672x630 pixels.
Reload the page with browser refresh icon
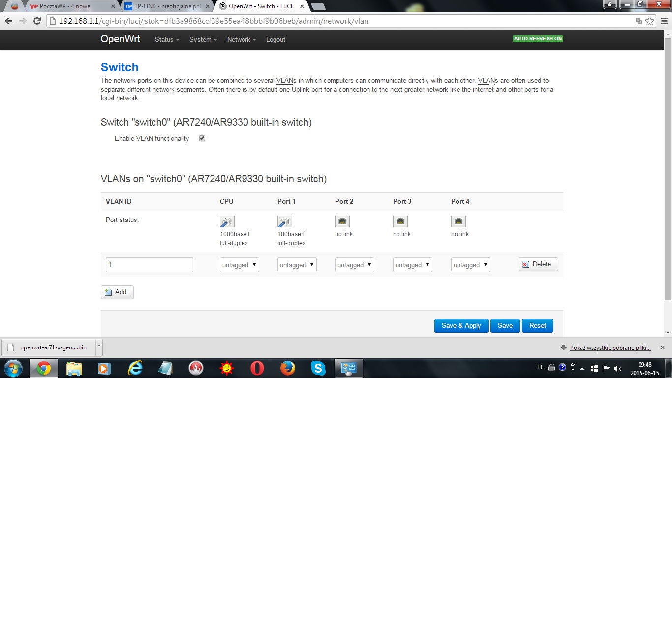tap(37, 21)
